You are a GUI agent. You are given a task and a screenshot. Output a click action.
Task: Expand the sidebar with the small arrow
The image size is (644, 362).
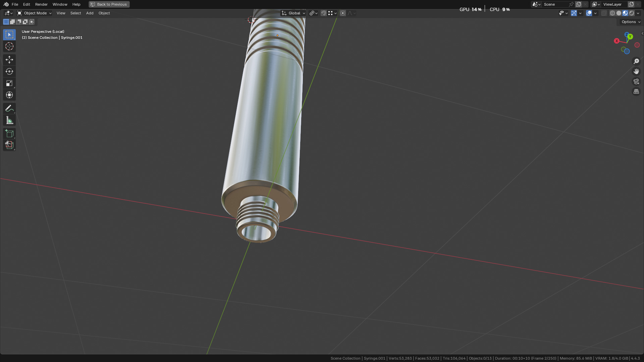[x=642, y=33]
